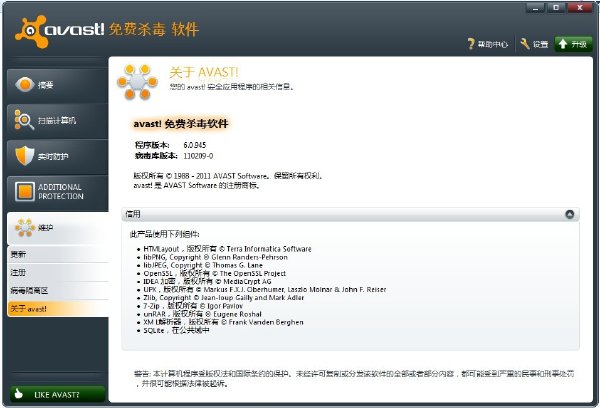Click program version value 6.0.945
This screenshot has height=408, width=600.
pyautogui.click(x=195, y=145)
